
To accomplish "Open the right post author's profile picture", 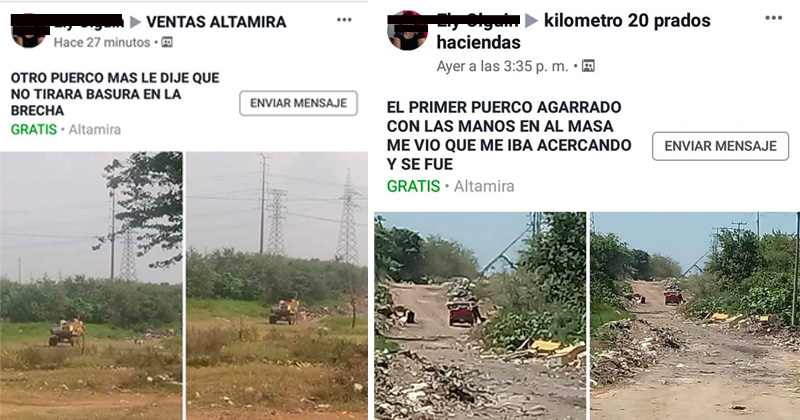I will pos(407,31).
